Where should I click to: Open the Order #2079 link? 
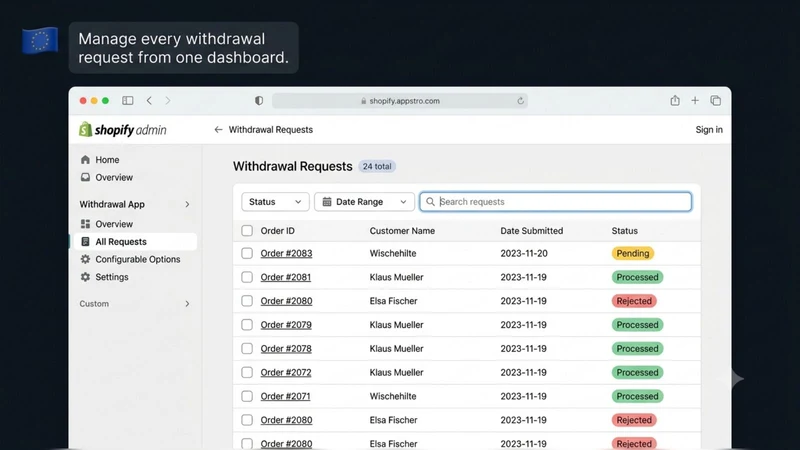coord(286,324)
